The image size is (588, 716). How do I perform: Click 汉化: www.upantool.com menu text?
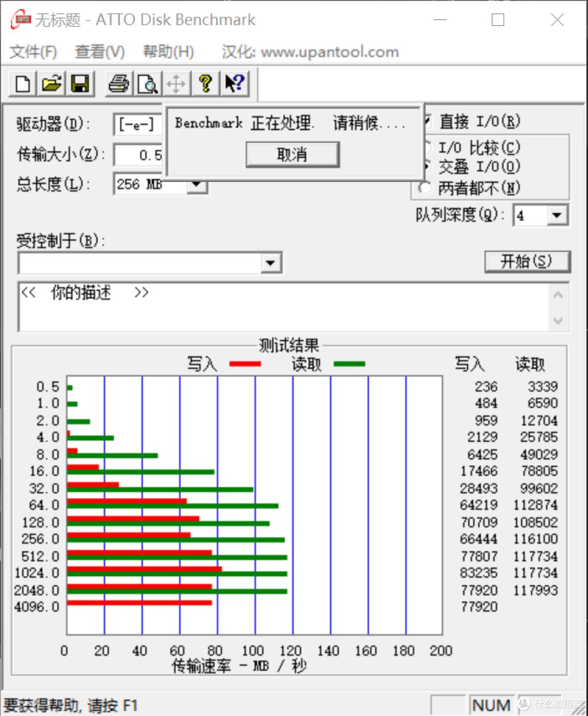tap(310, 52)
